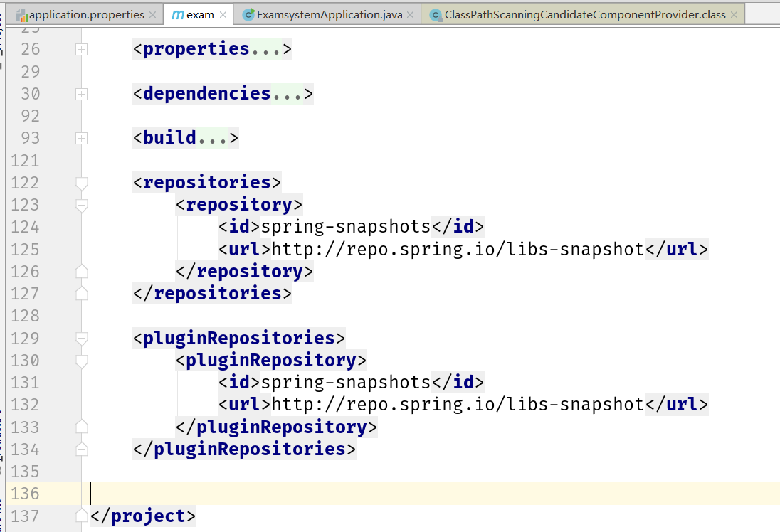Click the Maven icon on the exam tab

pyautogui.click(x=177, y=13)
